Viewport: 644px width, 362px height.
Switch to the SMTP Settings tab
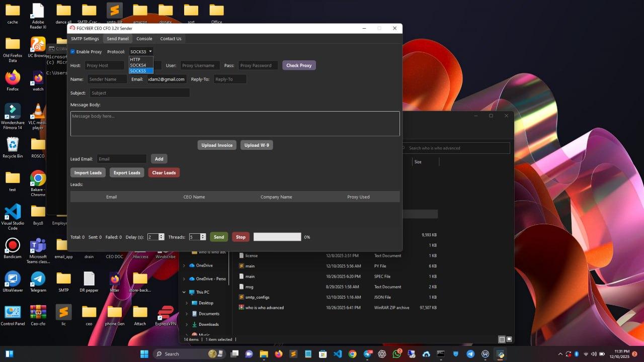[x=85, y=39]
